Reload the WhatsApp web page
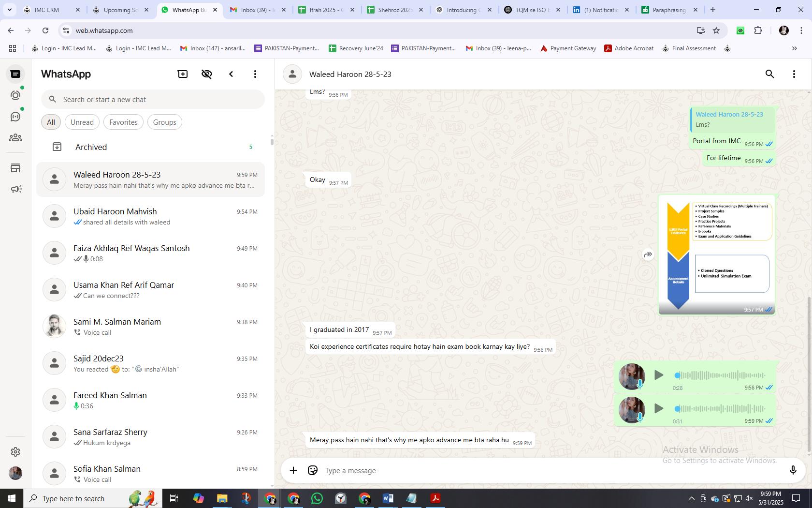Viewport: 812px width, 508px height. [45, 30]
